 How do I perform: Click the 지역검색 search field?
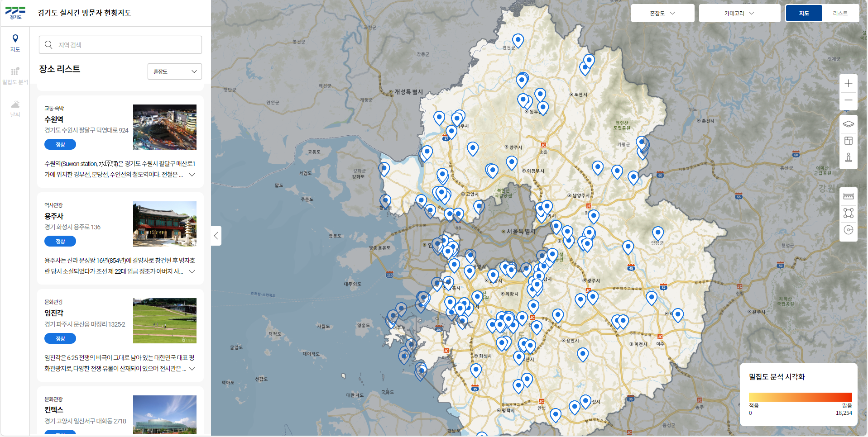(x=120, y=45)
